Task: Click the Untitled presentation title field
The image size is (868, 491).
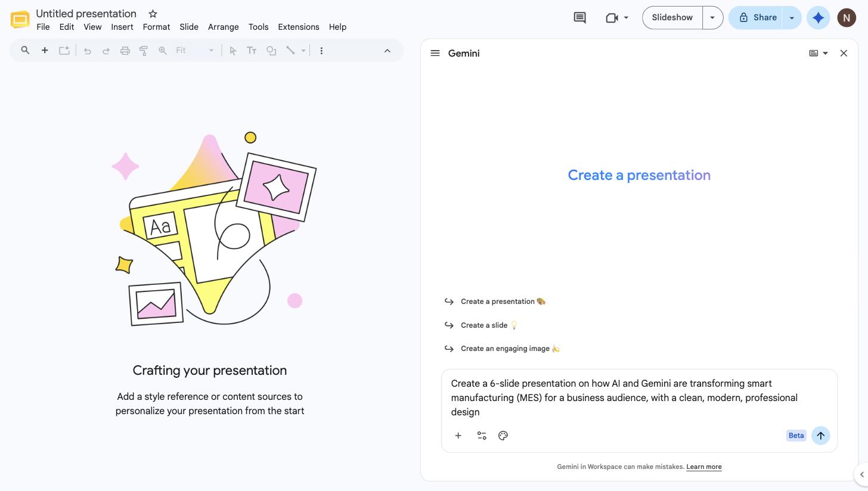Action: [x=86, y=14]
